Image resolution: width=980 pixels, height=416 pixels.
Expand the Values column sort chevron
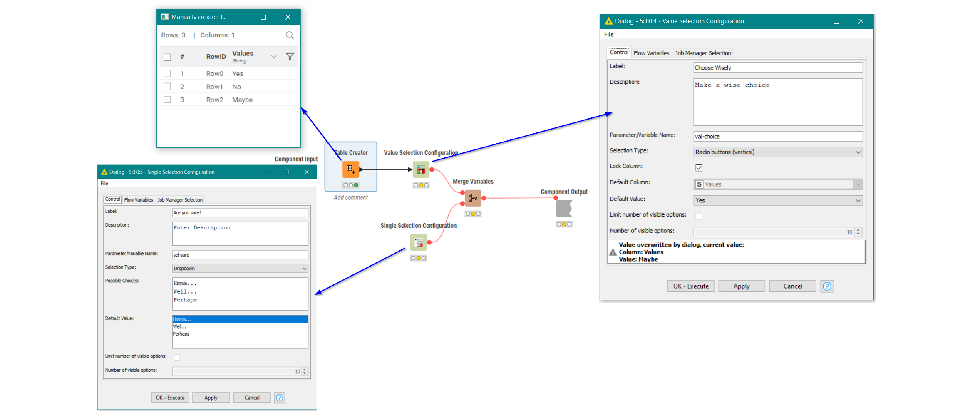click(x=273, y=57)
